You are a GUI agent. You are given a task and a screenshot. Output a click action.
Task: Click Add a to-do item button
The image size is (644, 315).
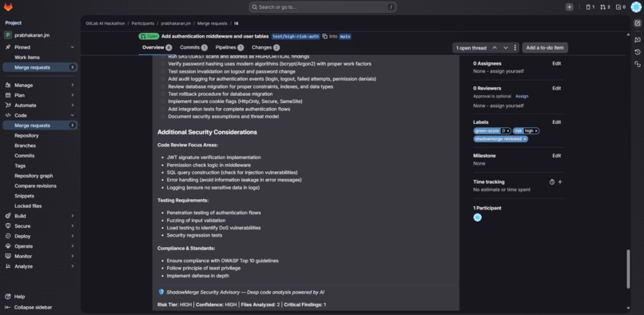[x=545, y=48]
